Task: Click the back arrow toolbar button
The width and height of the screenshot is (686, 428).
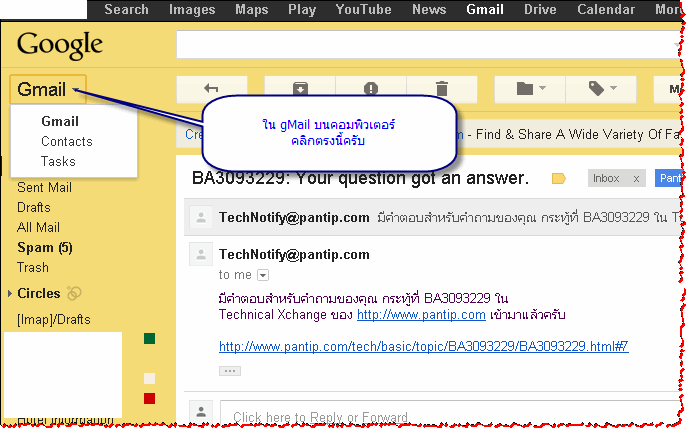Action: click(212, 88)
